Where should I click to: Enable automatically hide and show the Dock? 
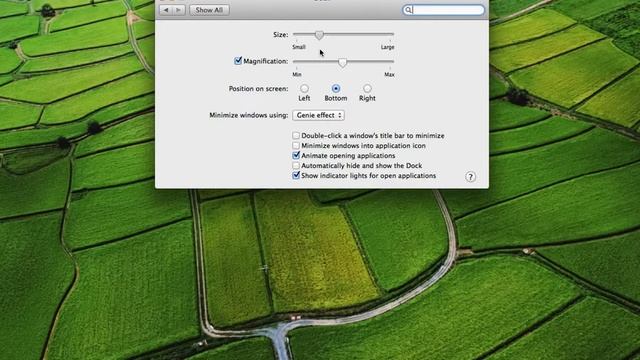coord(296,165)
